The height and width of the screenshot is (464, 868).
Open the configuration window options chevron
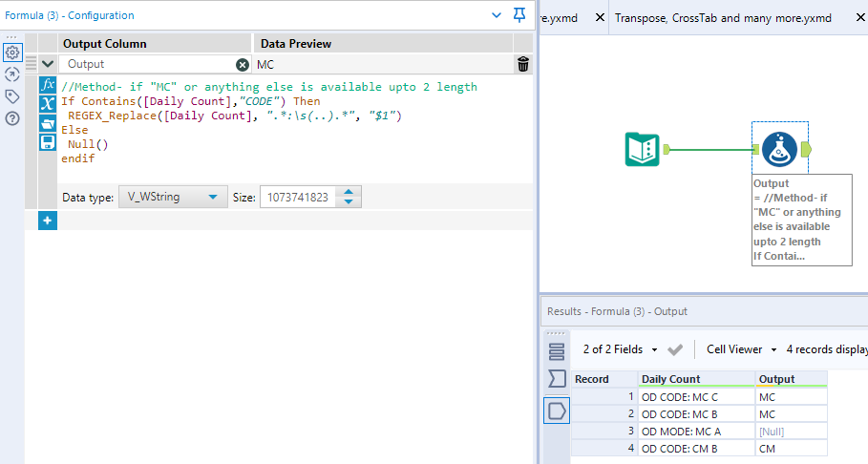click(497, 15)
